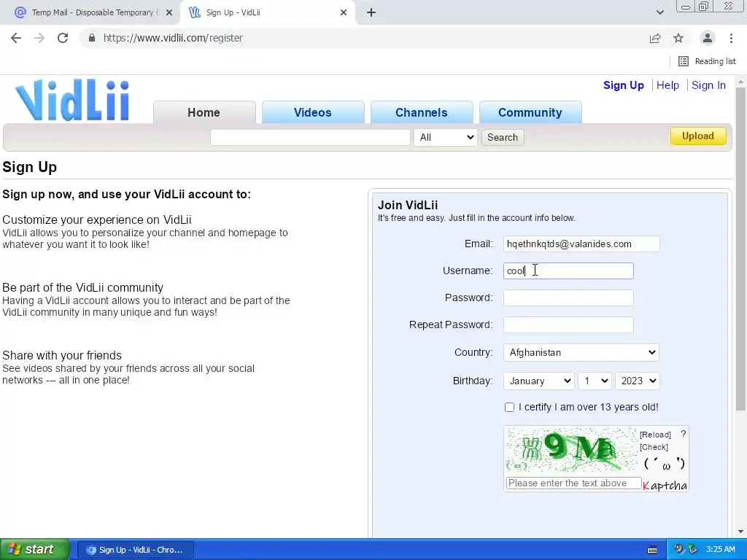Open the tab search chevron
This screenshot has width=747, height=560.
[659, 12]
